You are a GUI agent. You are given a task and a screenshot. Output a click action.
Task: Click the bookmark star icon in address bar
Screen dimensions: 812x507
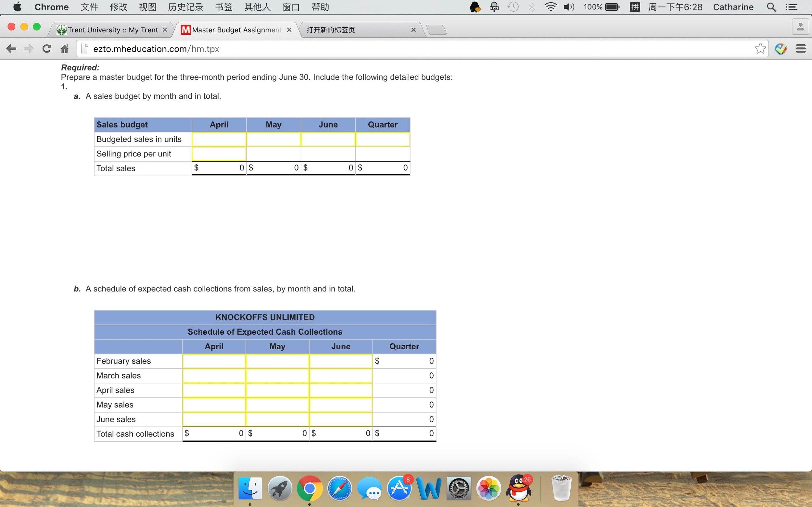tap(760, 48)
